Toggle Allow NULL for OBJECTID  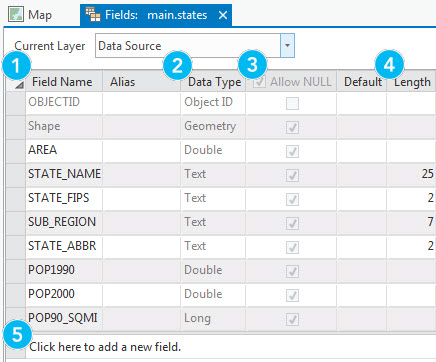(x=292, y=103)
